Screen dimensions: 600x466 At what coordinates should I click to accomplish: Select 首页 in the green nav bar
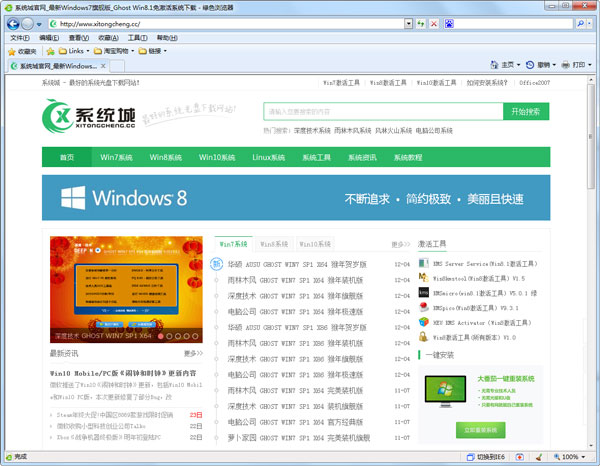(x=67, y=157)
